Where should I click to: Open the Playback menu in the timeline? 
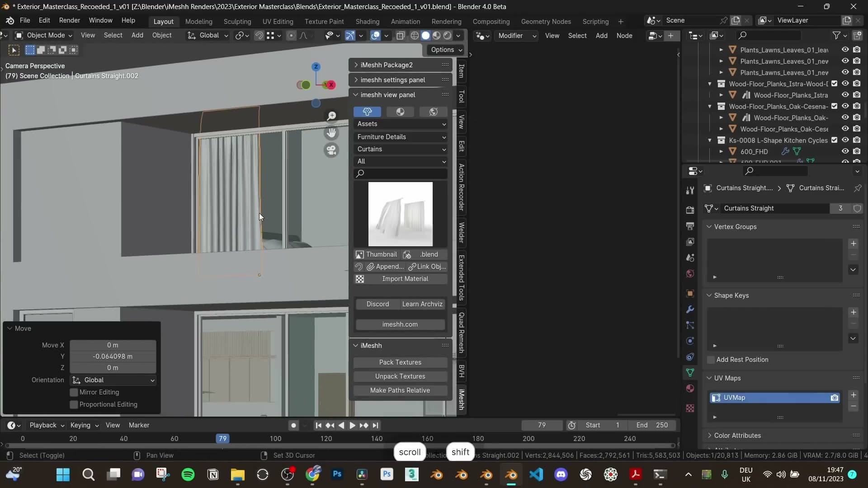point(47,425)
